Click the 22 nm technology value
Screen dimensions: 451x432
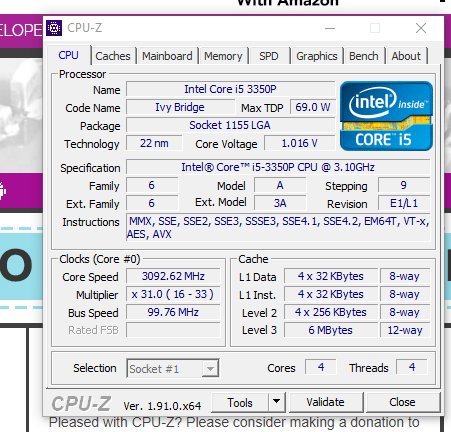coord(154,143)
